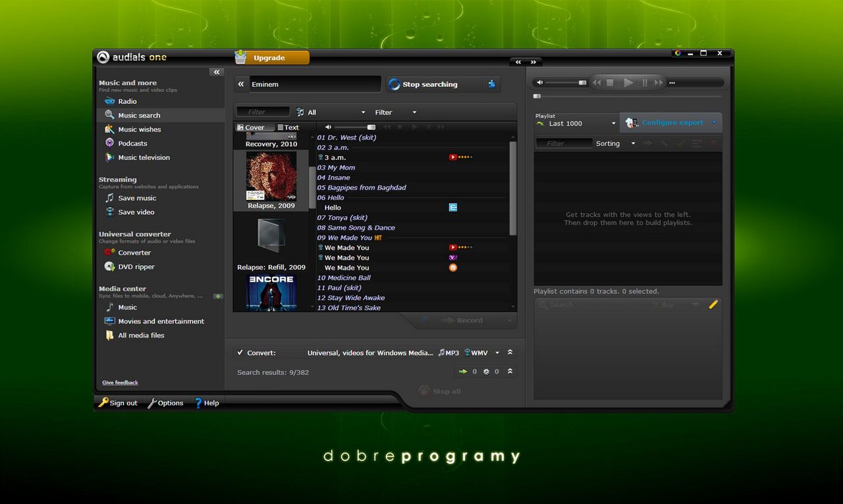Adjust the player volume slider
The width and height of the screenshot is (843, 504).
(x=566, y=83)
